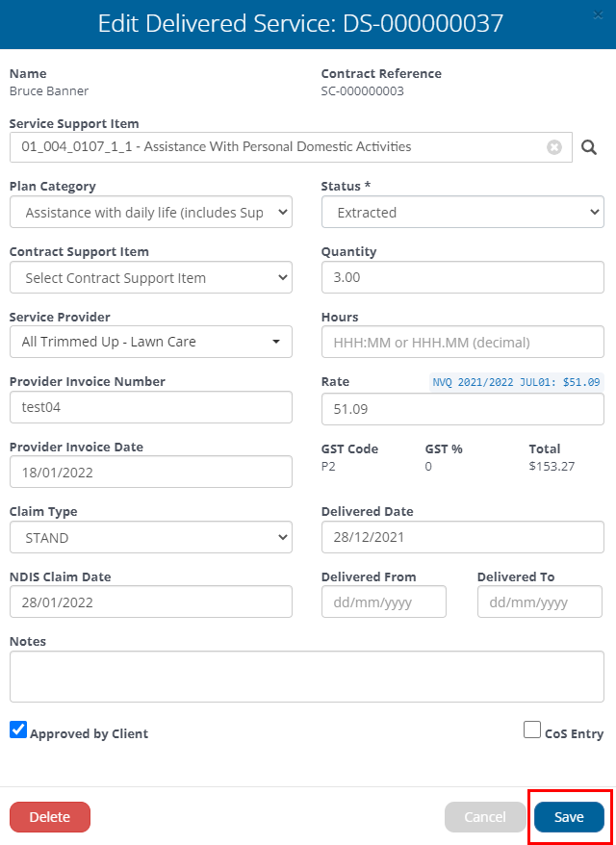Click the red Delete button
This screenshot has width=616, height=845.
pyautogui.click(x=50, y=817)
